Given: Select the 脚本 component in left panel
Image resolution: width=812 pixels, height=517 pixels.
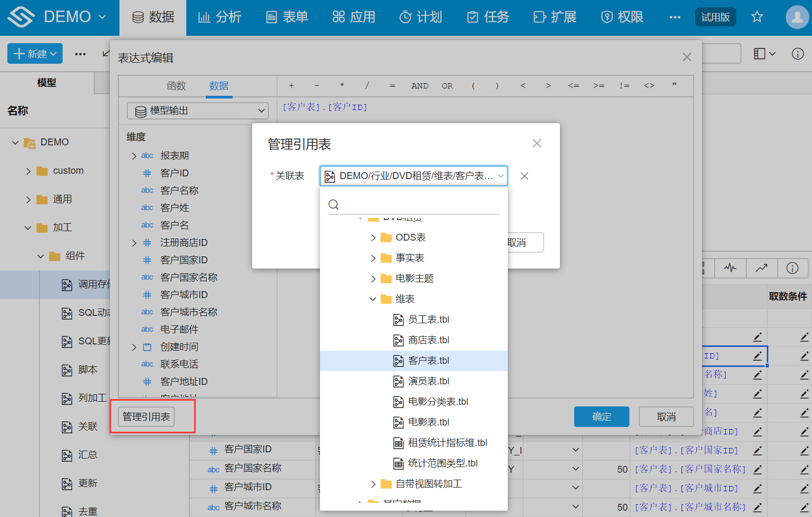Looking at the screenshot, I should (87, 370).
